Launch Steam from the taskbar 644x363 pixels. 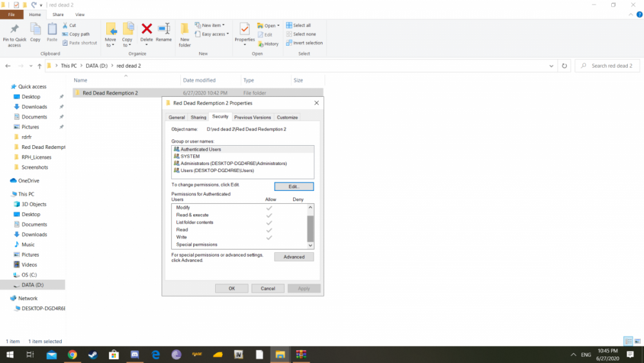93,355
